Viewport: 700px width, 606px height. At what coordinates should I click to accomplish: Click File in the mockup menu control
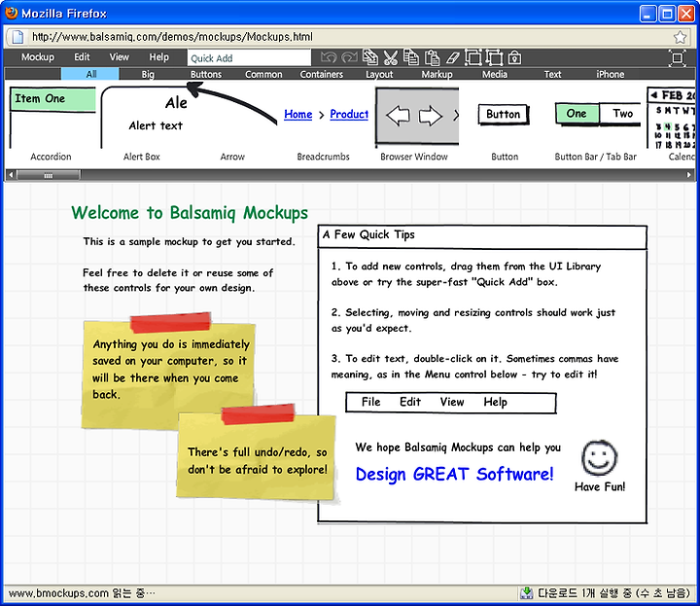pyautogui.click(x=371, y=402)
